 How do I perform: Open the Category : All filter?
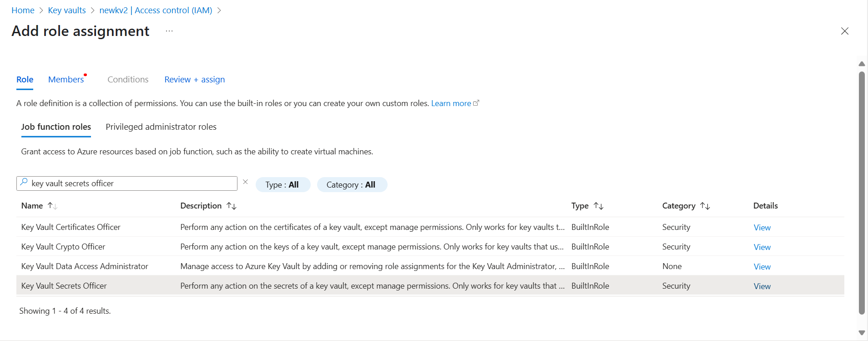(x=352, y=184)
